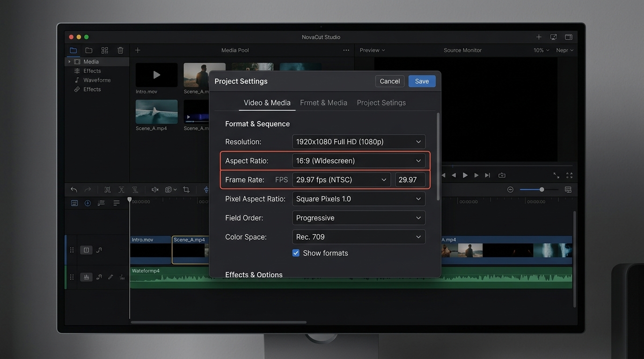
Task: Step one frame back in preview
Action: pos(454,175)
